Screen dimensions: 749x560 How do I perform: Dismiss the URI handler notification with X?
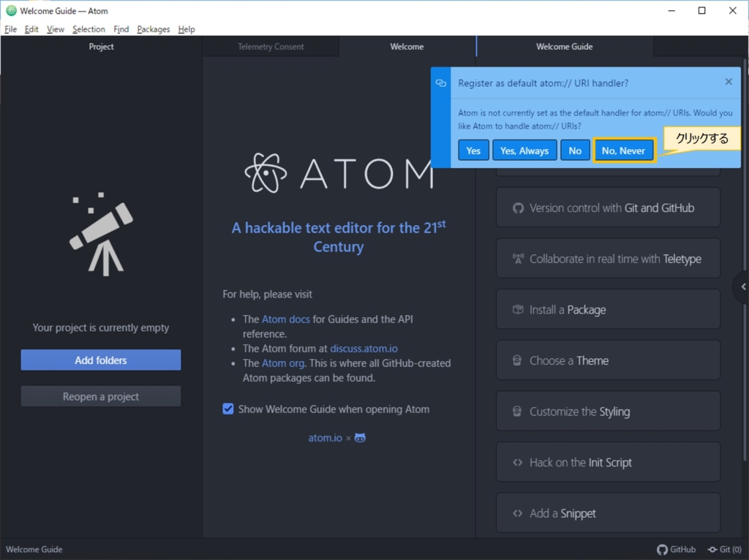729,82
